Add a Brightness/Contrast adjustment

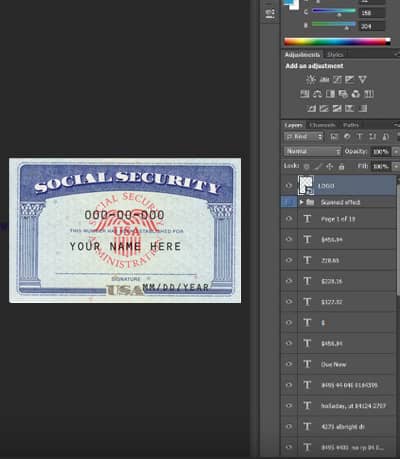(311, 79)
